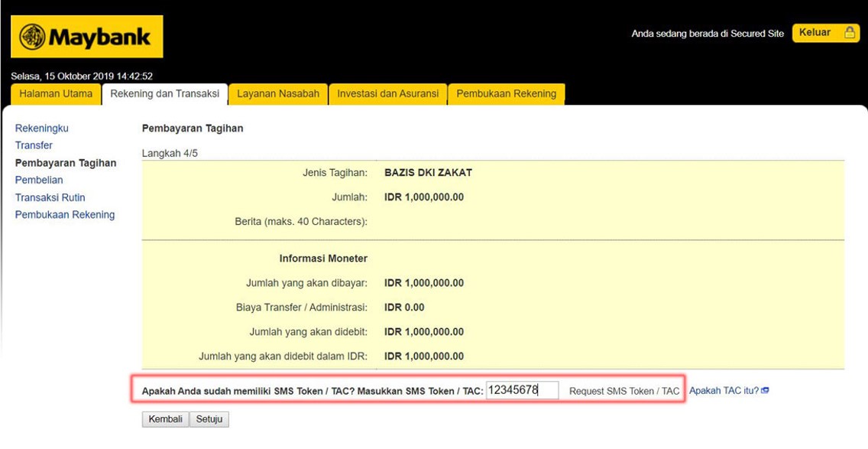The image size is (868, 449).
Task: Click the padlock icon beside Keluar
Action: (849, 33)
